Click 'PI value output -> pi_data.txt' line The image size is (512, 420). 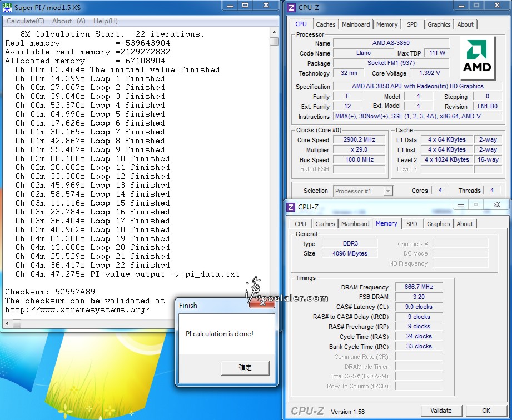pyautogui.click(x=128, y=274)
